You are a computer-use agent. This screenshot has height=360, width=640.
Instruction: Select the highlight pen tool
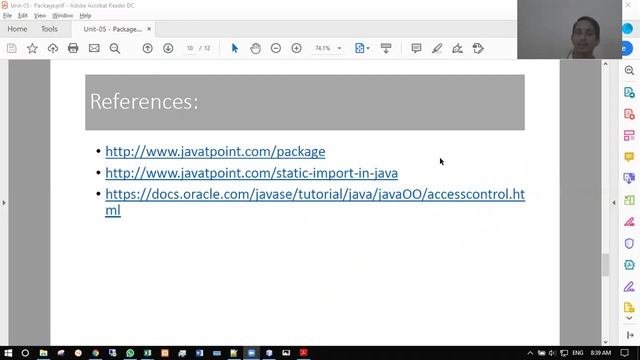[437, 48]
